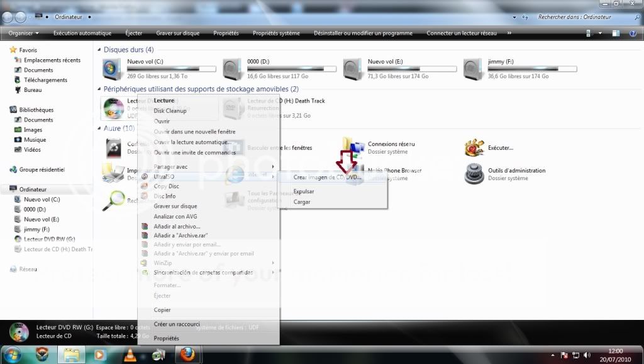
Task: Click Exécution automatique toolbar button
Action: [x=82, y=33]
